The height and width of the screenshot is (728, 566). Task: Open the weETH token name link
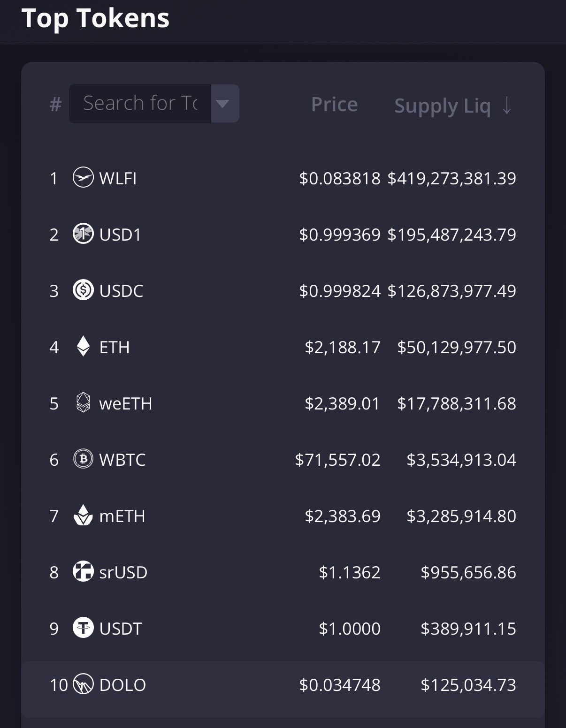pos(126,404)
